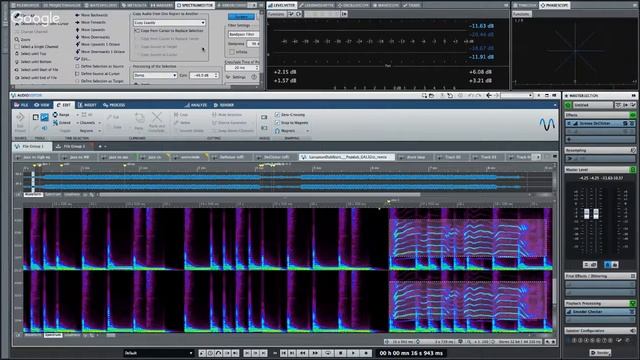This screenshot has height=360, width=640.
Task: Toggle Select a Single Channel checkbox
Action: 17,47
